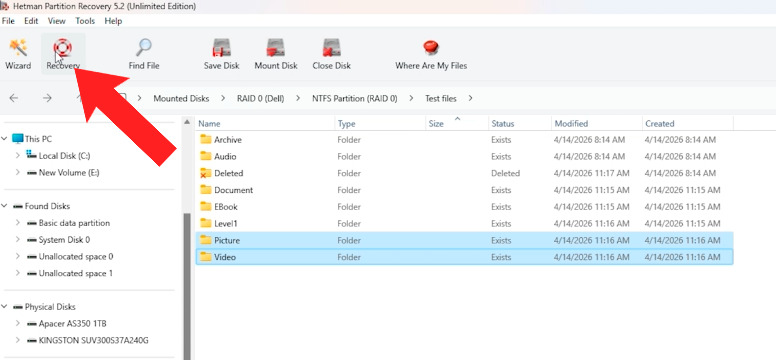
Task: Open the Find File magnifier tool
Action: 144,54
